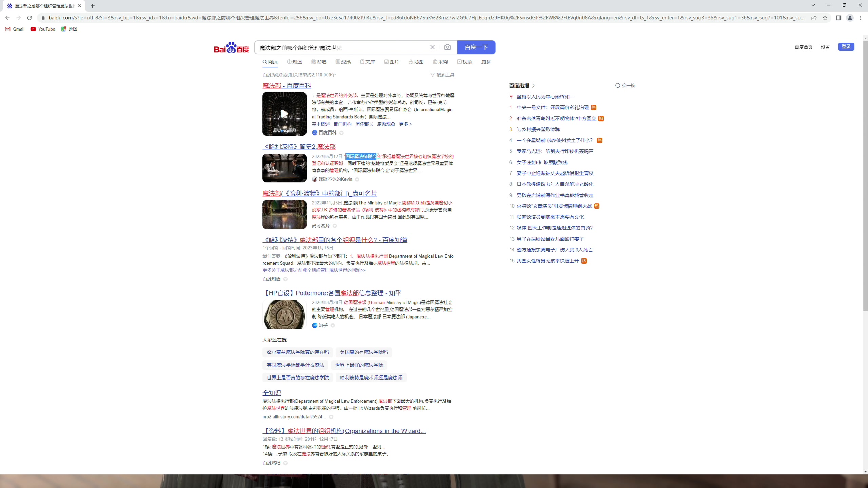The image size is (868, 488).
Task: Switch to 网页 tab
Action: point(270,62)
